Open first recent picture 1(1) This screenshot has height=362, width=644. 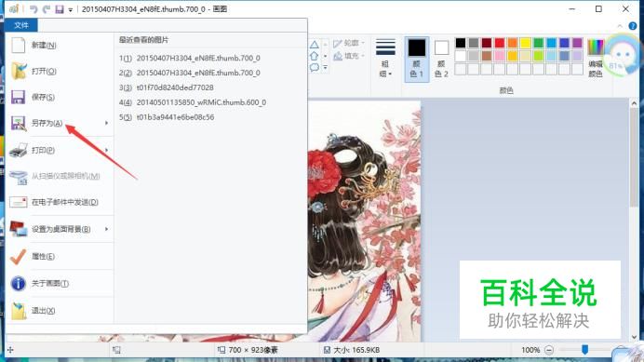190,58
